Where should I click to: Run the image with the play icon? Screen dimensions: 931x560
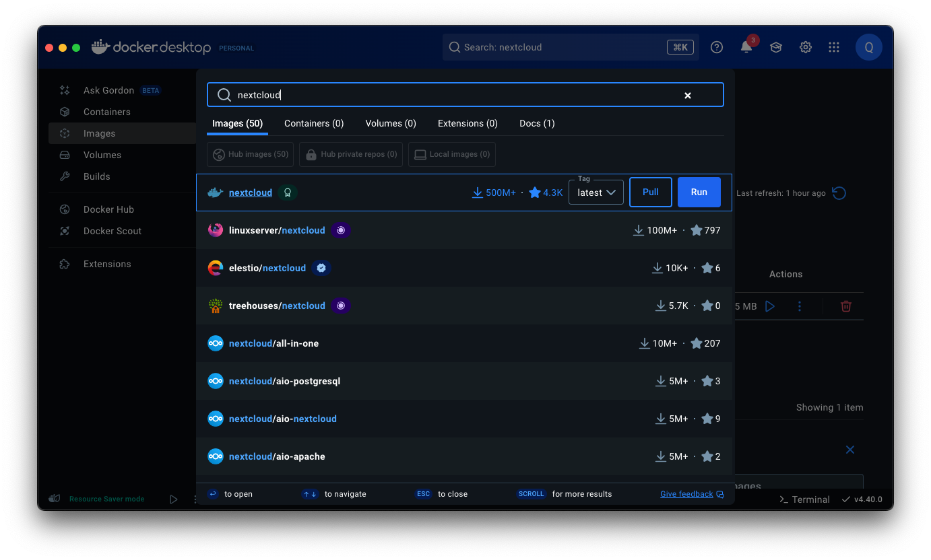(x=770, y=306)
